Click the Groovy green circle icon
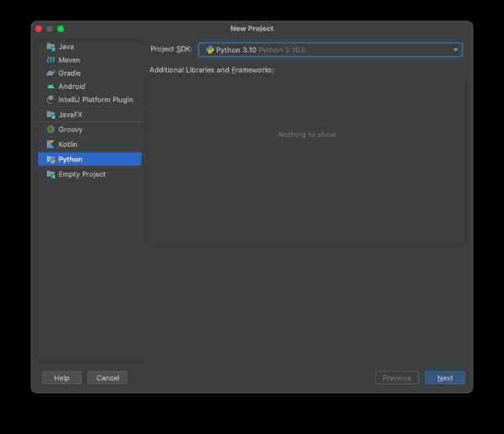Image resolution: width=504 pixels, height=434 pixels. pos(51,129)
